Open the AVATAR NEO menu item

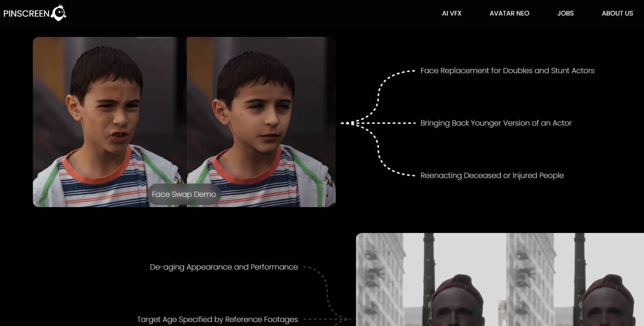(509, 13)
